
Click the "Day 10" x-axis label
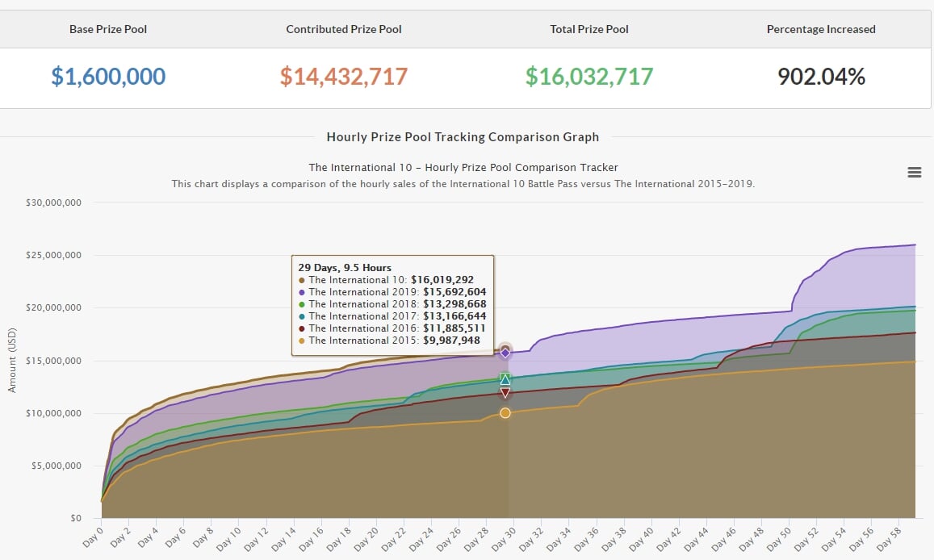(x=228, y=539)
